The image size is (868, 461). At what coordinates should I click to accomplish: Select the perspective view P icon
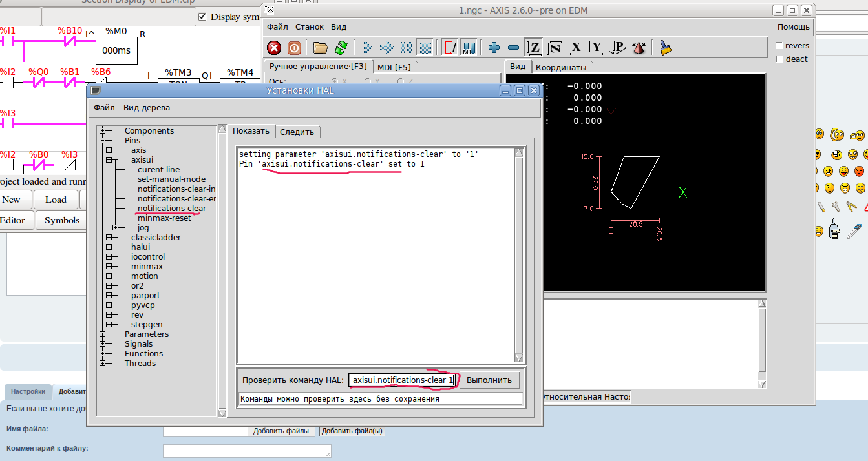(618, 48)
